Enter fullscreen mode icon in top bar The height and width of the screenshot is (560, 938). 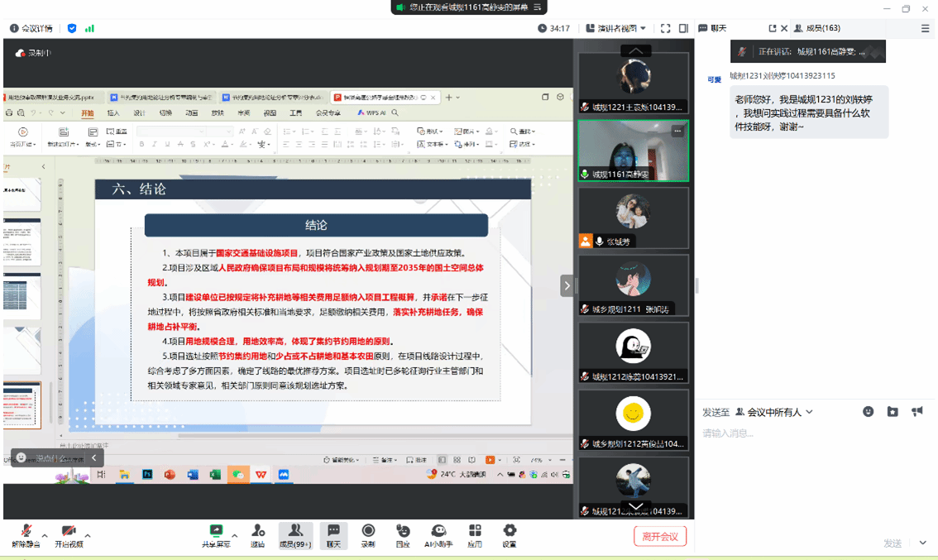665,28
